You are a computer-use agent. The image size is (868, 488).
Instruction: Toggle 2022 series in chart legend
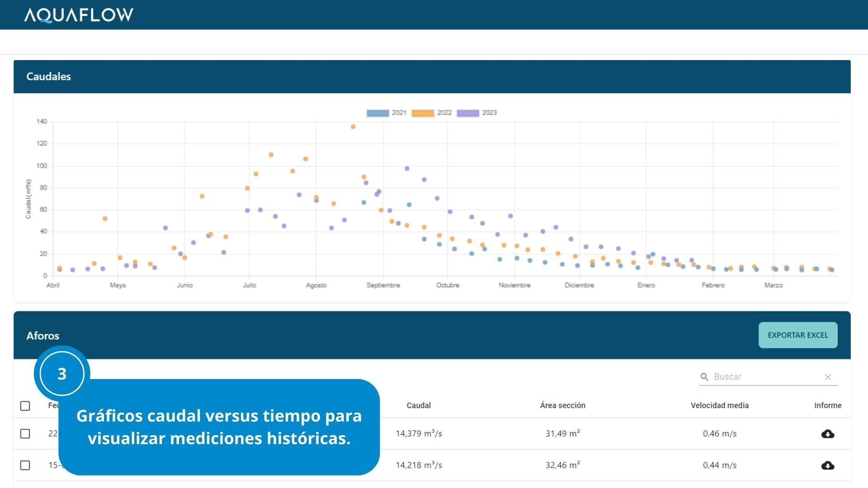[432, 113]
